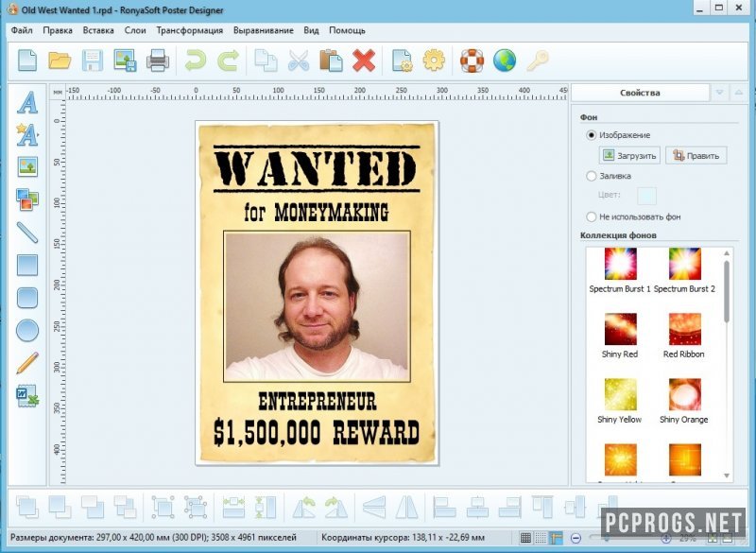The height and width of the screenshot is (553, 756).
Task: Open a file with the folder icon
Action: click(60, 60)
